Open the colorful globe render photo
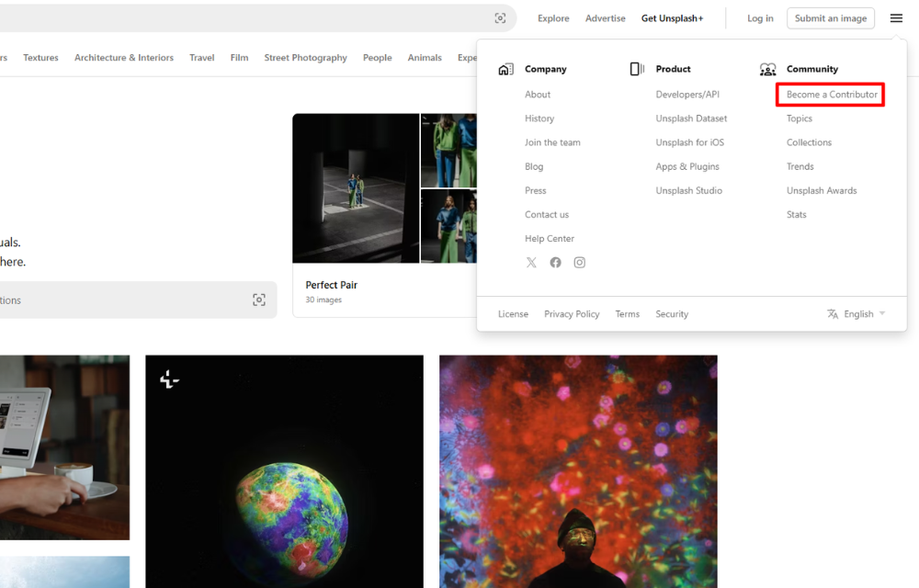The height and width of the screenshot is (588, 919). (284, 471)
